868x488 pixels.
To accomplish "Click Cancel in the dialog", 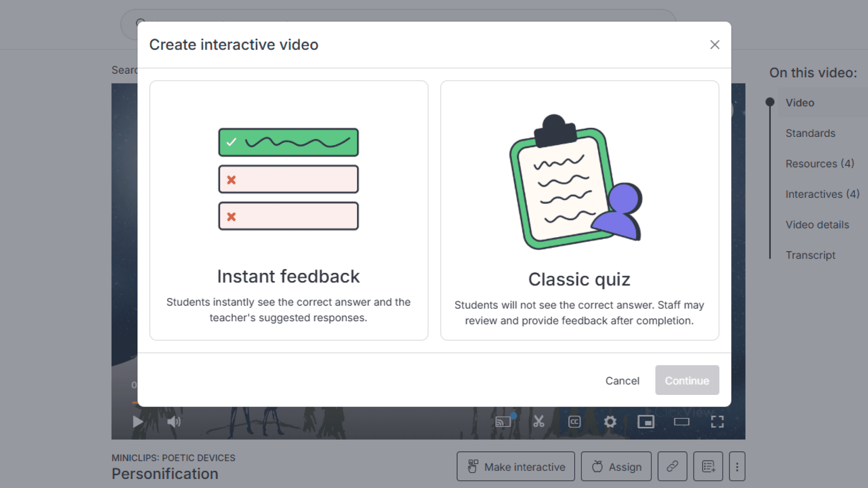I will (622, 380).
